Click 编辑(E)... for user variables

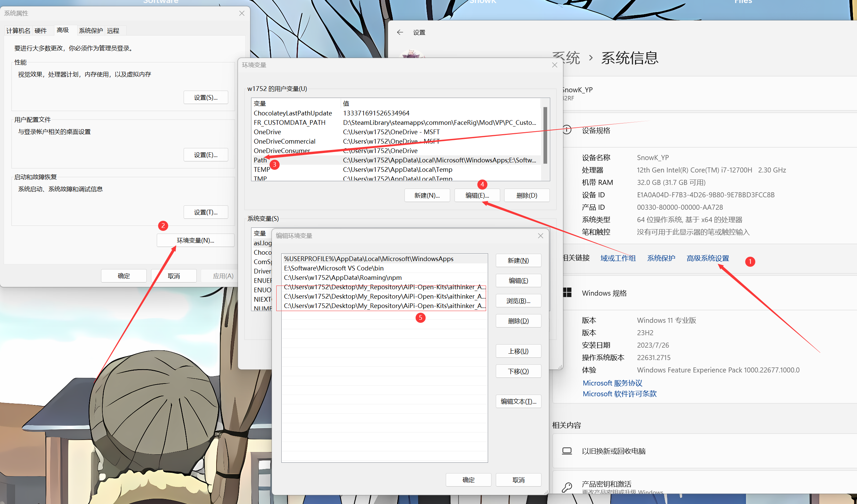click(477, 195)
